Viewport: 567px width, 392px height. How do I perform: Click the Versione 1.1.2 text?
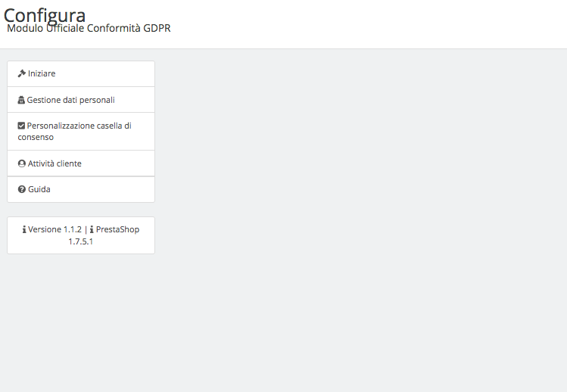click(55, 229)
